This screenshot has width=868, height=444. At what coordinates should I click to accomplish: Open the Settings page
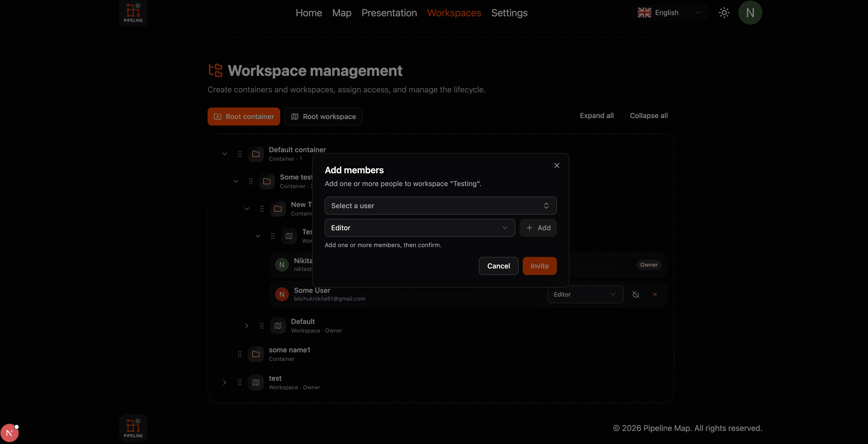(509, 13)
